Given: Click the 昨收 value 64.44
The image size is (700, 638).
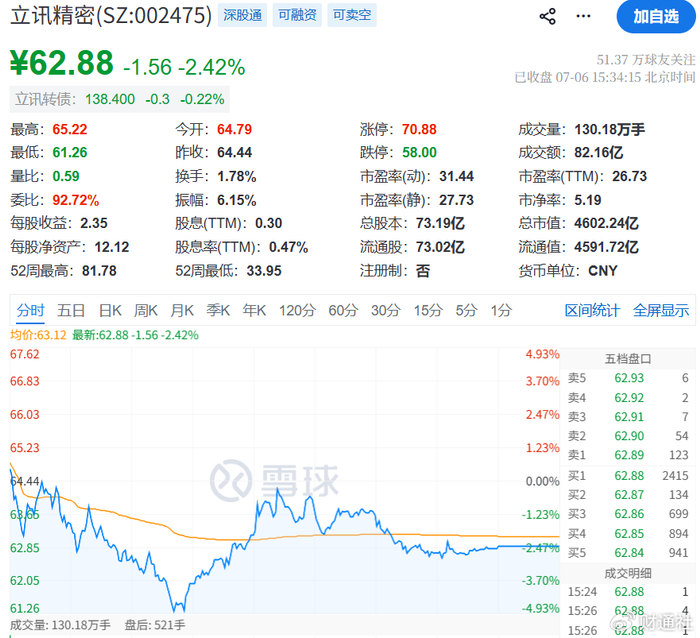Looking at the screenshot, I should 234,153.
